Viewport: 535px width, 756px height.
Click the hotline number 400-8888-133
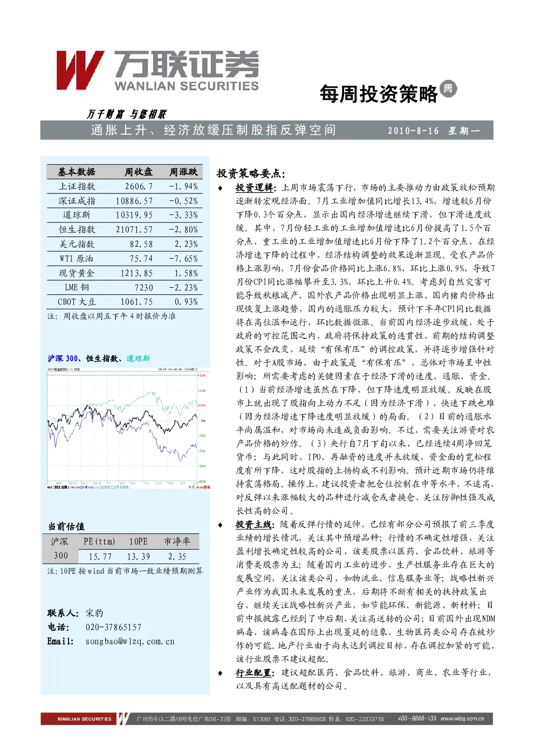coord(416,718)
